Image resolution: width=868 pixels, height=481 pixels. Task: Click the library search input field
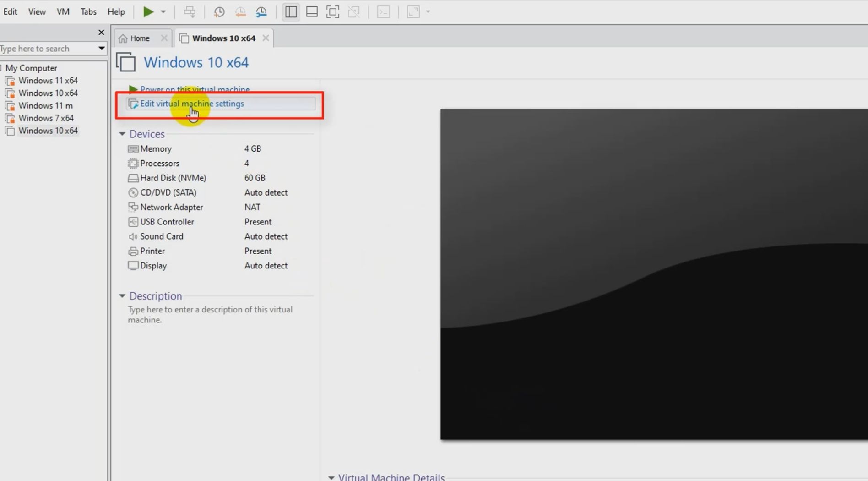pos(48,49)
